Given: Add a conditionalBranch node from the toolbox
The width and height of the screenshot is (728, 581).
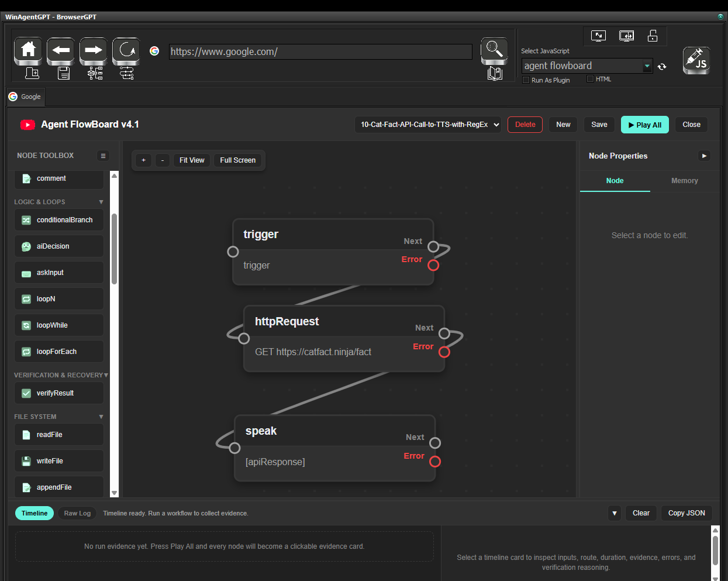Looking at the screenshot, I should (x=59, y=220).
